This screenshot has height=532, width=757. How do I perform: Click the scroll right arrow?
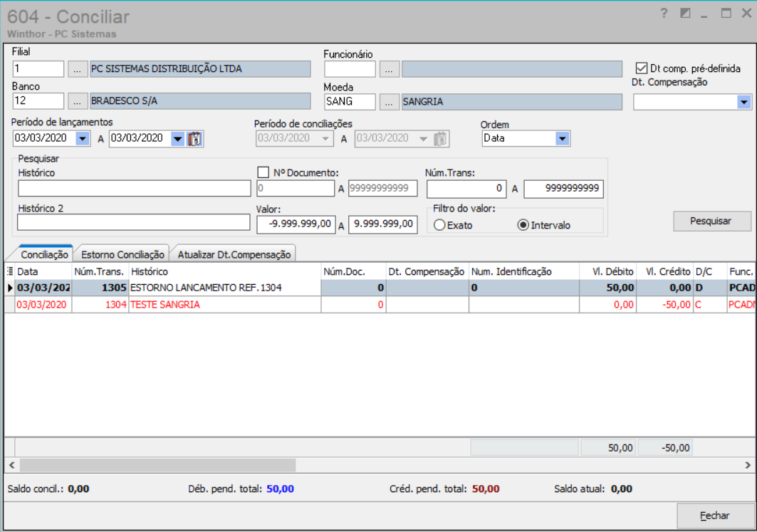pos(747,465)
